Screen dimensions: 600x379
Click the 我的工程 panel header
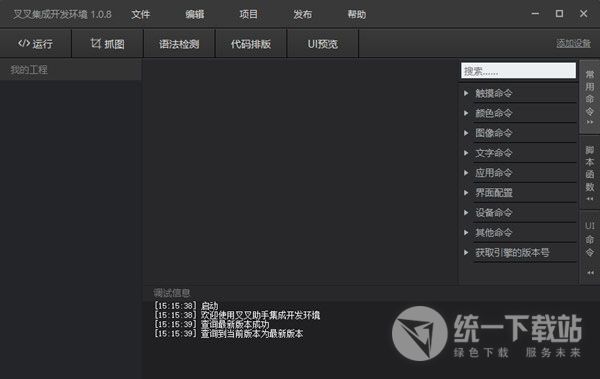pyautogui.click(x=71, y=70)
